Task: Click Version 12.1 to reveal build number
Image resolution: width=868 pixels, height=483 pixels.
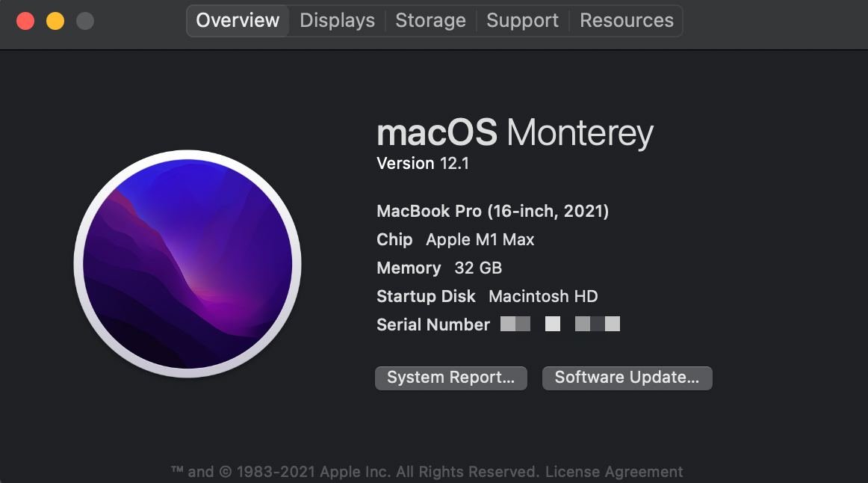Action: click(x=423, y=164)
